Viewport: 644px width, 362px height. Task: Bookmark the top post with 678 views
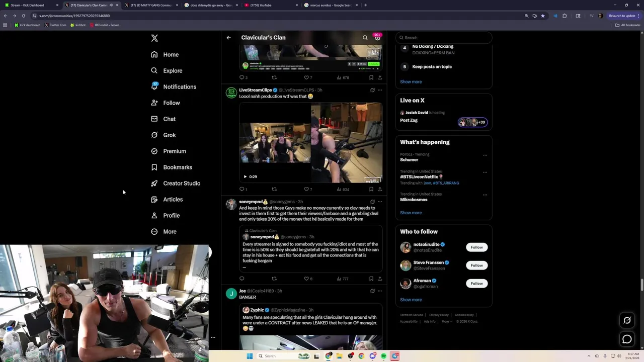click(x=371, y=77)
